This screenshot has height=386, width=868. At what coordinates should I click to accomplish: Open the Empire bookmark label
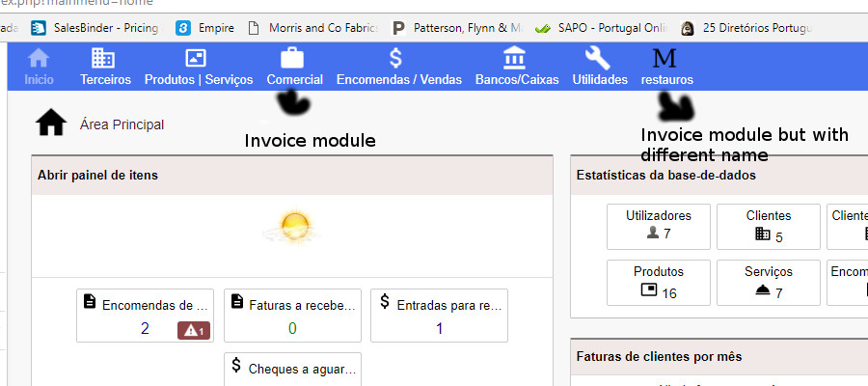216,28
